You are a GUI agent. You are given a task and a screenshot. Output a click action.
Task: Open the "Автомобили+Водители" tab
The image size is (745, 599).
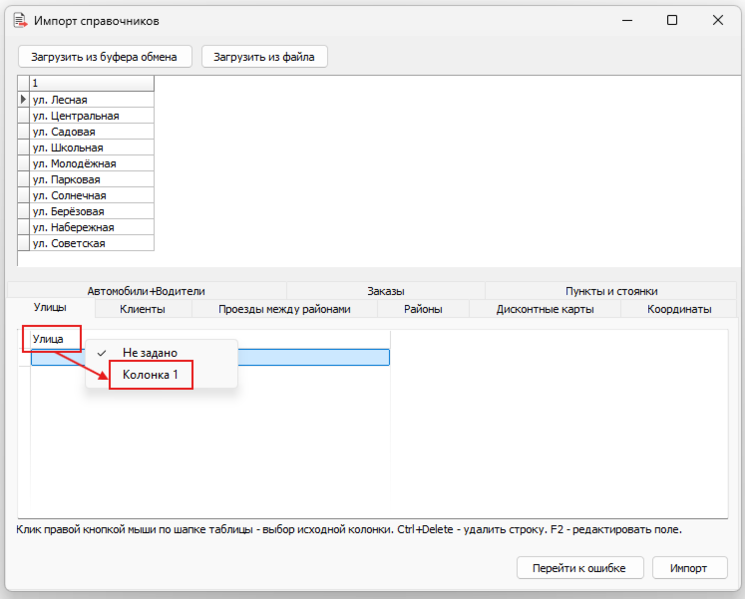pos(145,291)
